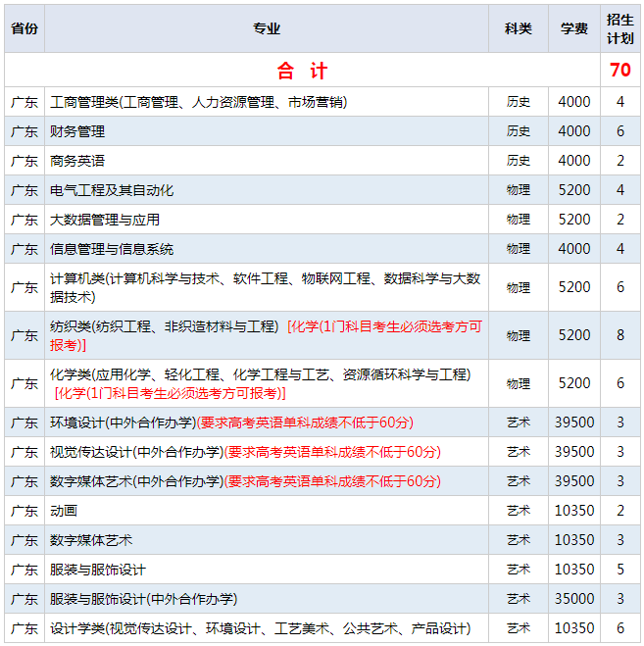Click 大数据管理与应用 cell
Screen dimensions: 644x646
(267, 220)
